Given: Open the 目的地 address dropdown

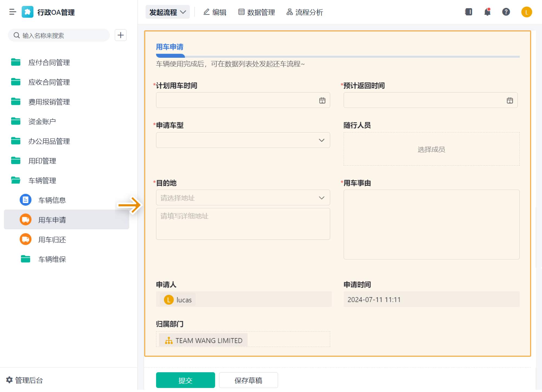Looking at the screenshot, I should tap(321, 198).
